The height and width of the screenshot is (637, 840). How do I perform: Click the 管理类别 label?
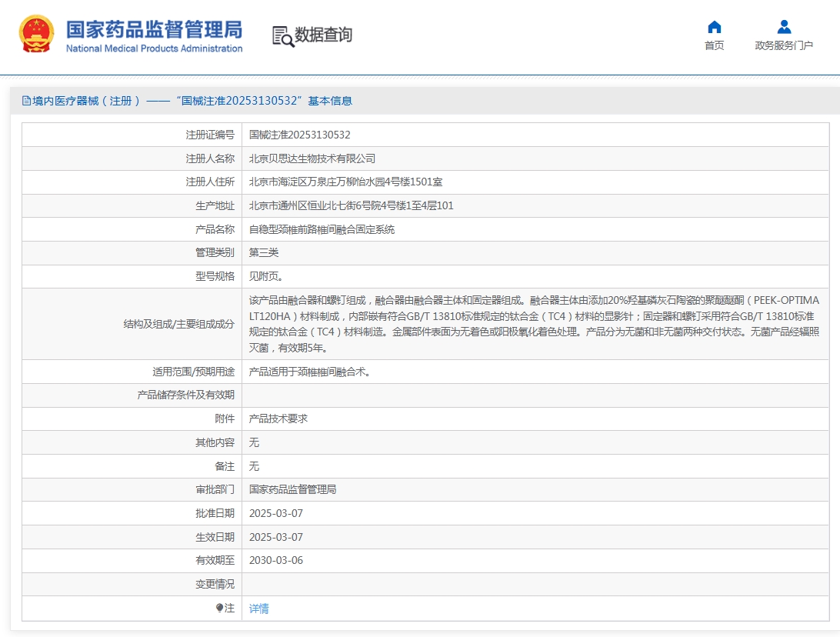tap(215, 252)
